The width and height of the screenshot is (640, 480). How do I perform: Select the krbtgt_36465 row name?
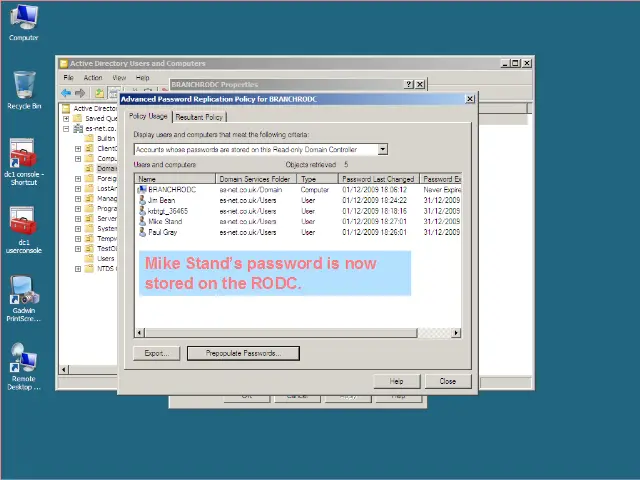click(x=168, y=211)
